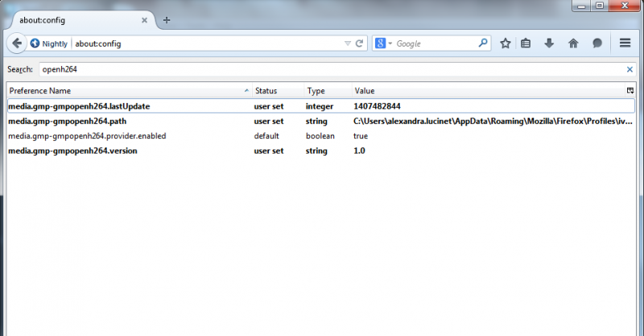
Task: Go back with the back arrow button
Action: pyautogui.click(x=17, y=44)
